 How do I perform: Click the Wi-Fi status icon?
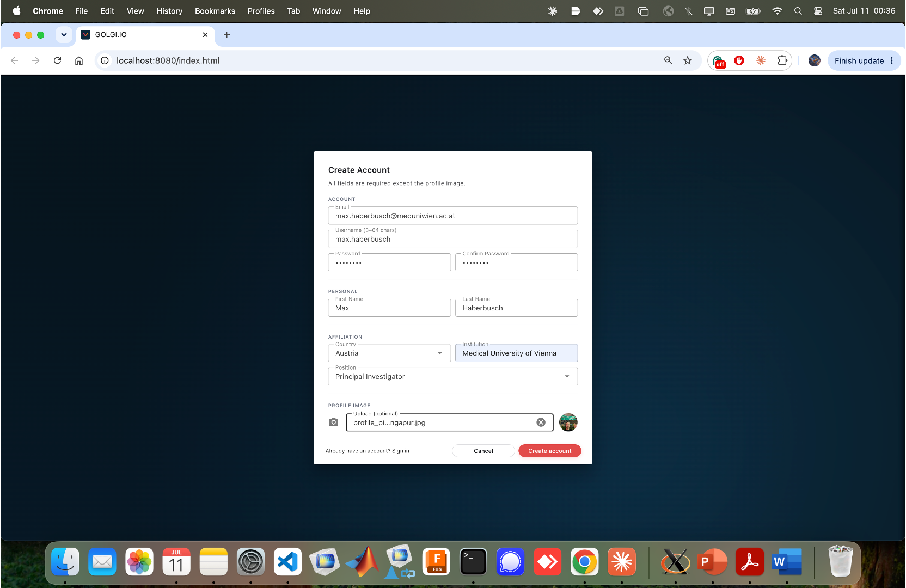click(778, 11)
